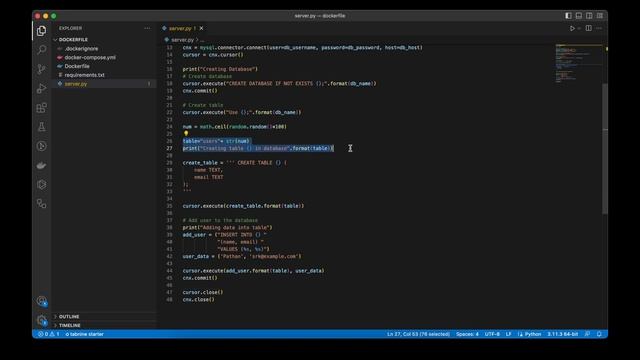Screen dimensions: 640x360
Task: Toggle the secondary sidebar layout icon
Action: tap(589, 16)
